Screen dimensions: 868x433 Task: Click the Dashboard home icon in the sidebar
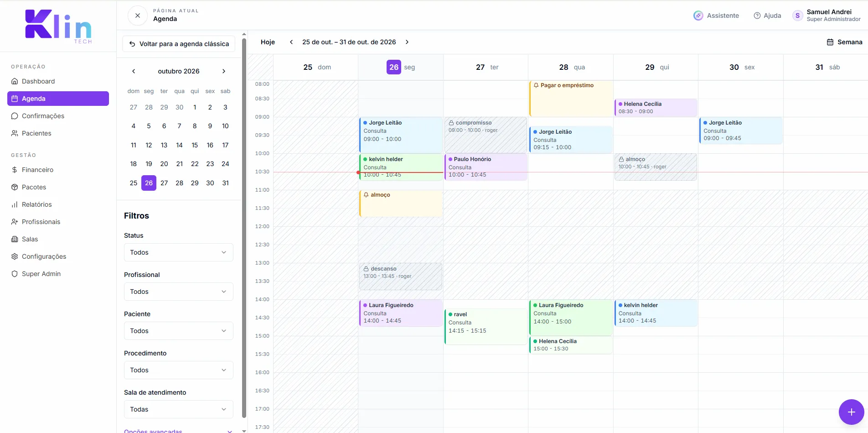(15, 81)
